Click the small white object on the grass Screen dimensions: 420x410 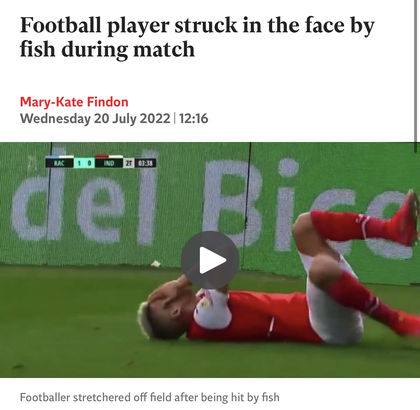[156, 264]
